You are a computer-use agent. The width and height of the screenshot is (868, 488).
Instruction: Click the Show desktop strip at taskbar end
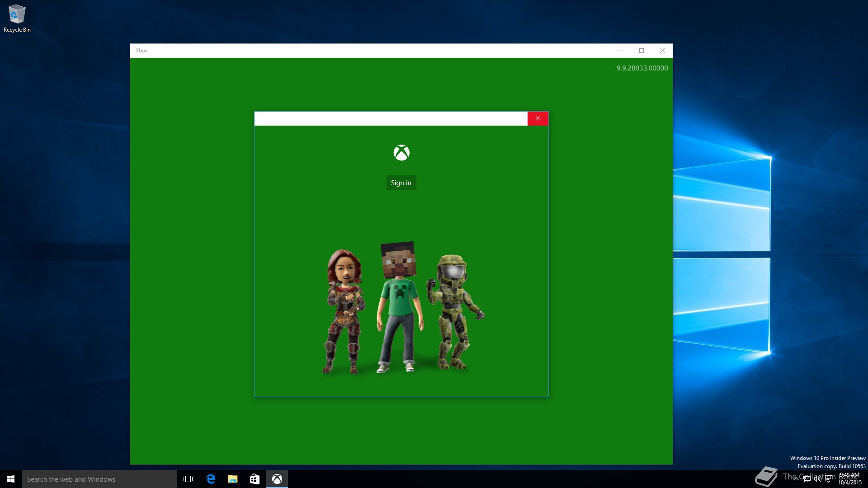click(867, 479)
